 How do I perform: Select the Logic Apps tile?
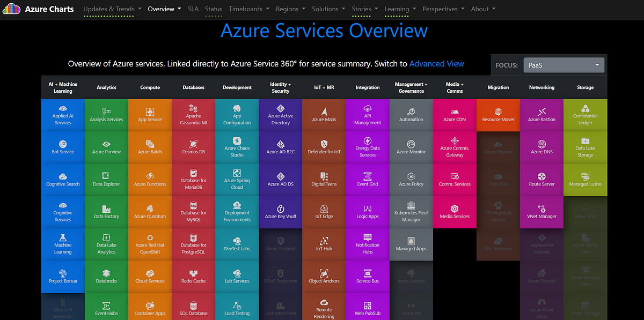coord(367,212)
